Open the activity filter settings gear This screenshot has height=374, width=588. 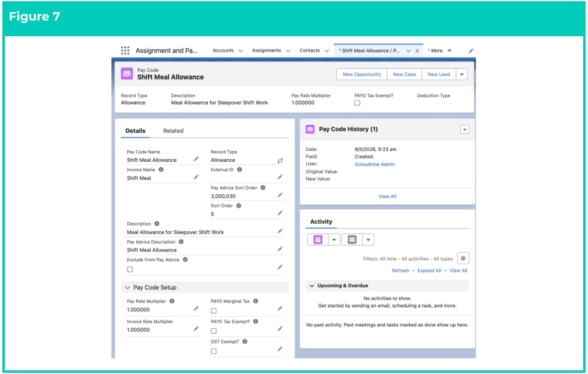(463, 258)
